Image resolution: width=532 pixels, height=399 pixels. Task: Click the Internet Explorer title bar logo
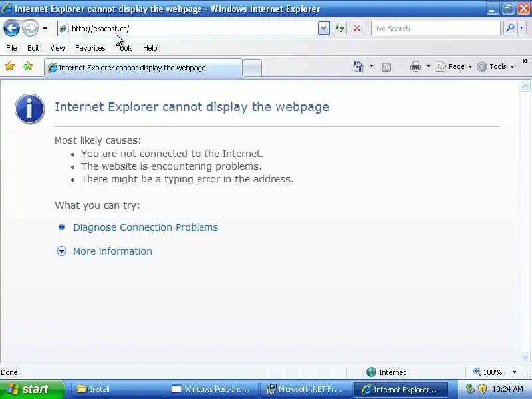click(7, 8)
